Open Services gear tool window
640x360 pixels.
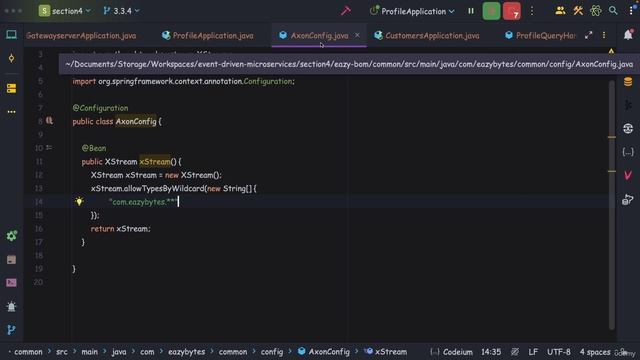tap(11, 236)
